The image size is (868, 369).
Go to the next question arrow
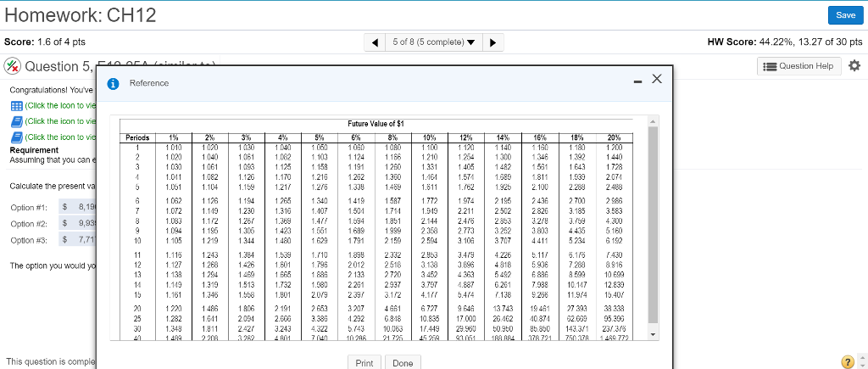(493, 42)
